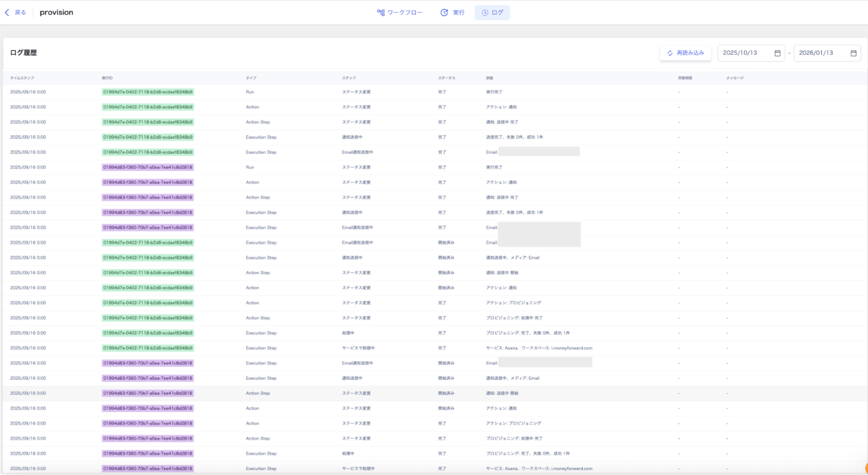The width and height of the screenshot is (868, 475).
Task: Click the 戻る back link text
Action: point(20,12)
